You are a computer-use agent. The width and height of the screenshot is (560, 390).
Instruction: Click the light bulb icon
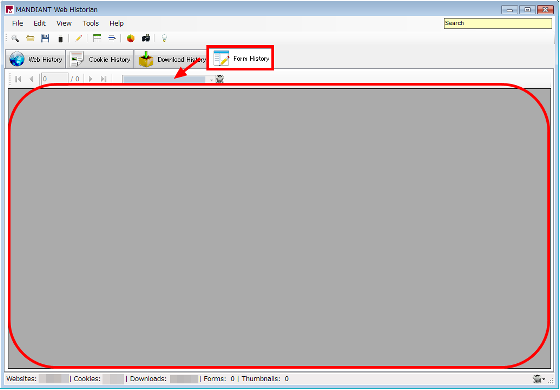pos(164,38)
